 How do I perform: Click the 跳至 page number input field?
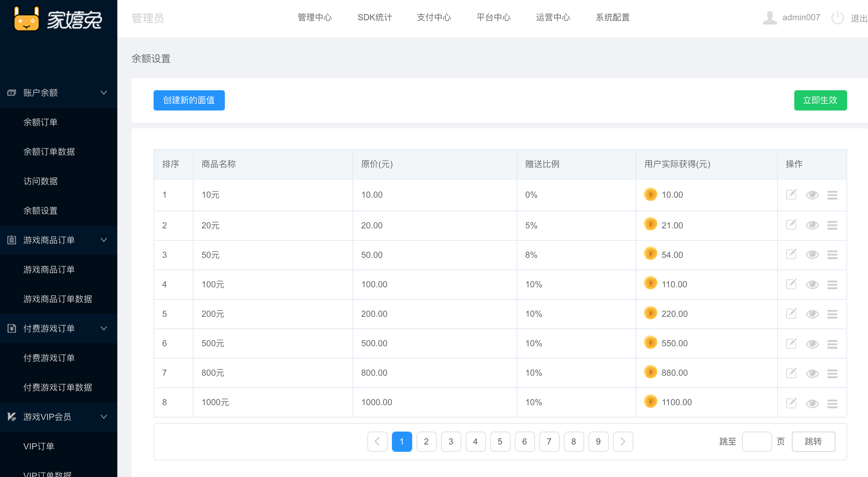click(x=757, y=441)
